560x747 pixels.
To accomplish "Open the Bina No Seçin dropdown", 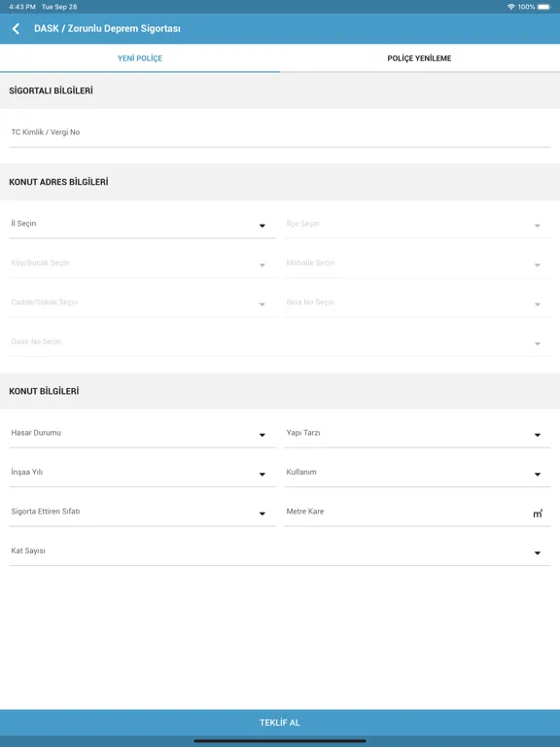I will pyautogui.click(x=417, y=302).
